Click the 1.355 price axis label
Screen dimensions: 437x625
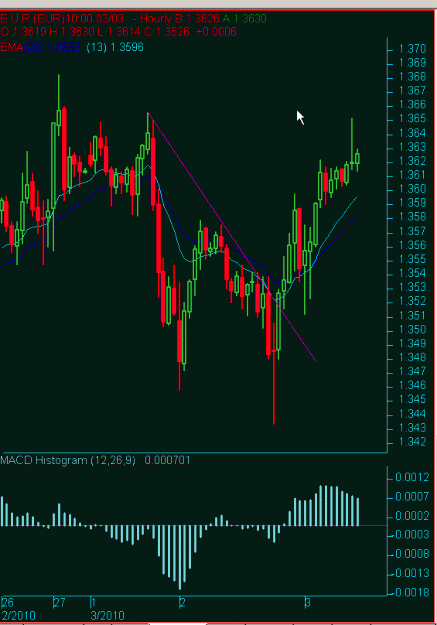(413, 259)
